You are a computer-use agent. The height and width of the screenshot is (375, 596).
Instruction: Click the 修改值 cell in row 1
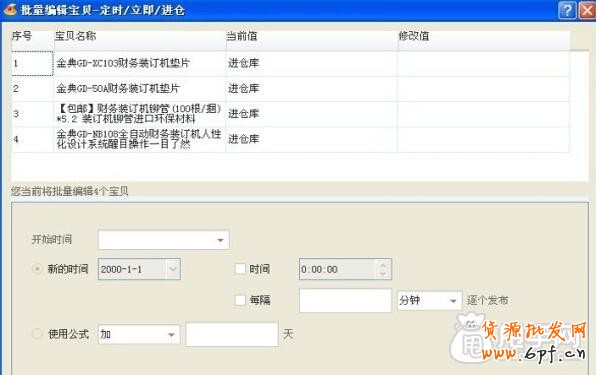click(x=483, y=63)
